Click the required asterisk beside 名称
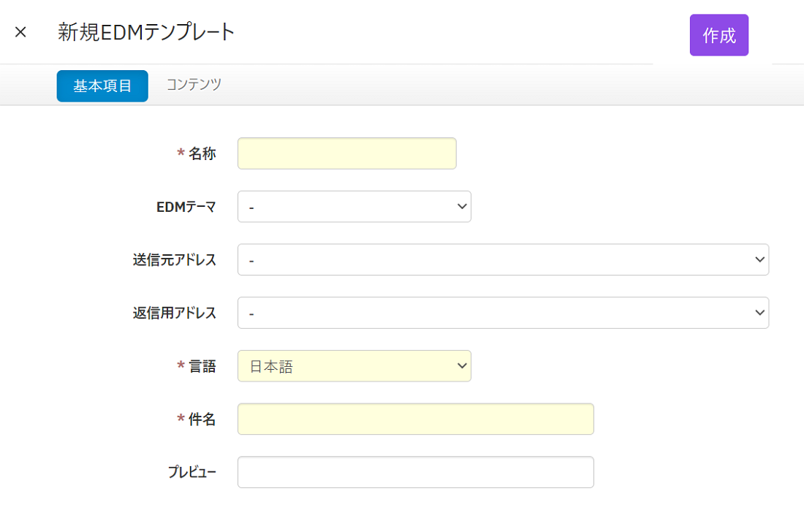 181,154
